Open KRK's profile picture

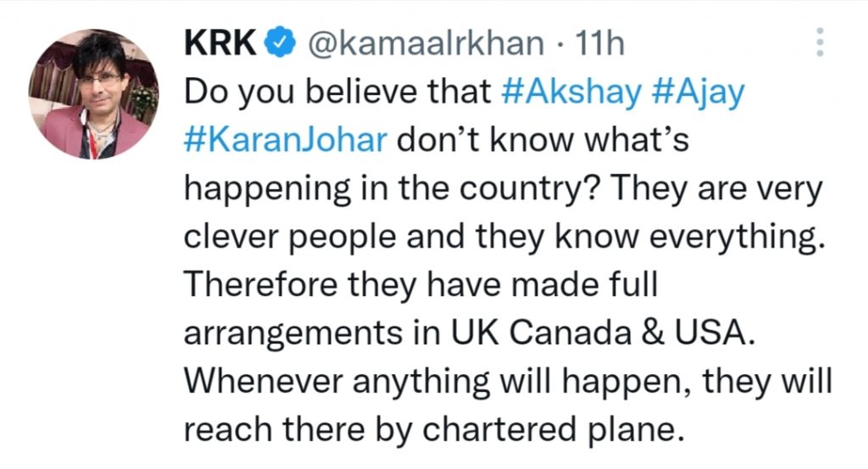93,95
